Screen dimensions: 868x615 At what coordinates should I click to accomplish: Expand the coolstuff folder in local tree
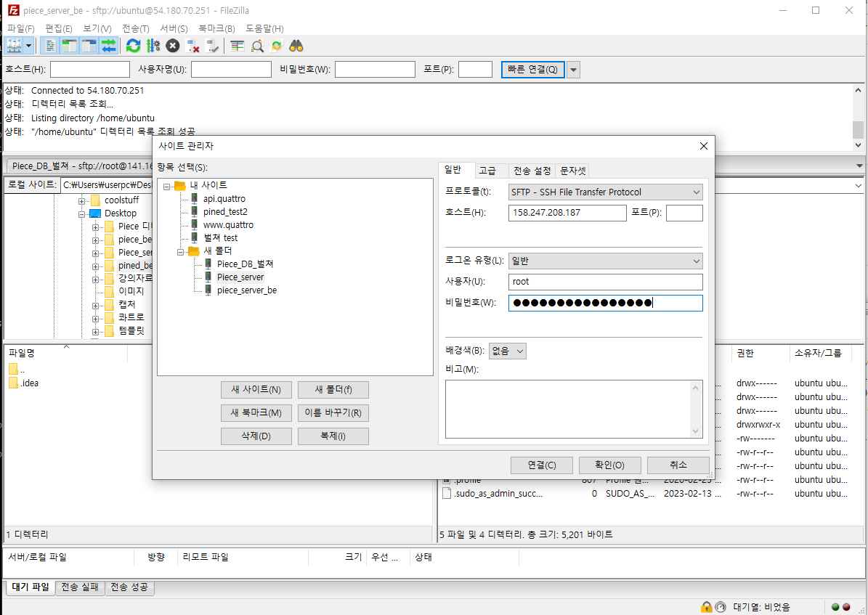point(82,200)
